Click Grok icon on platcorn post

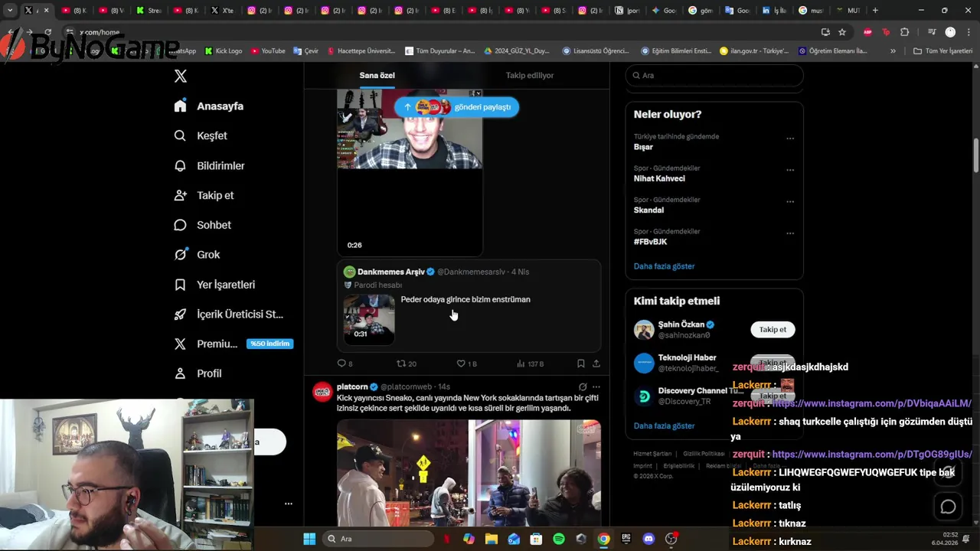583,387
